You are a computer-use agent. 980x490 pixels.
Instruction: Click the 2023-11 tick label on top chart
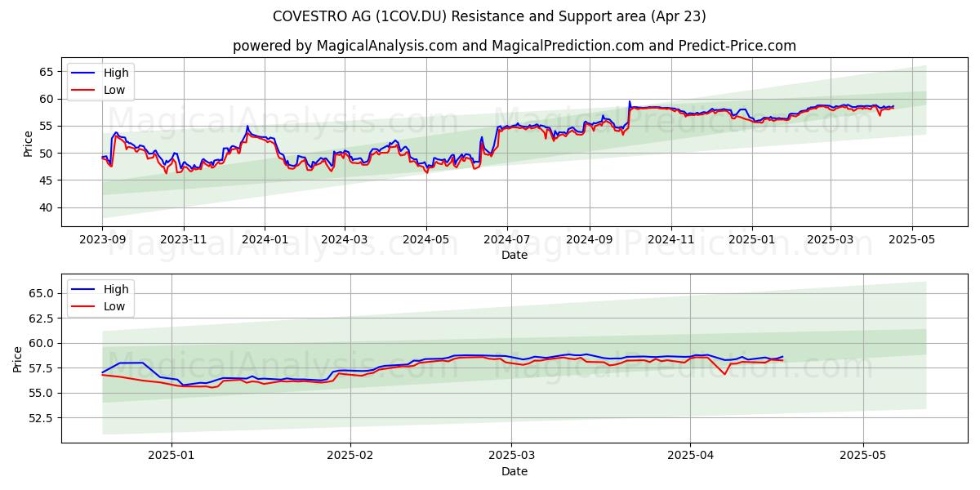tap(183, 241)
